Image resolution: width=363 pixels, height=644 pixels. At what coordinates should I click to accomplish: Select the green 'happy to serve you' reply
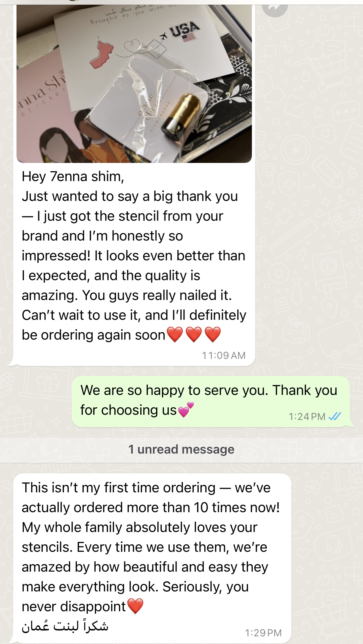[211, 402]
